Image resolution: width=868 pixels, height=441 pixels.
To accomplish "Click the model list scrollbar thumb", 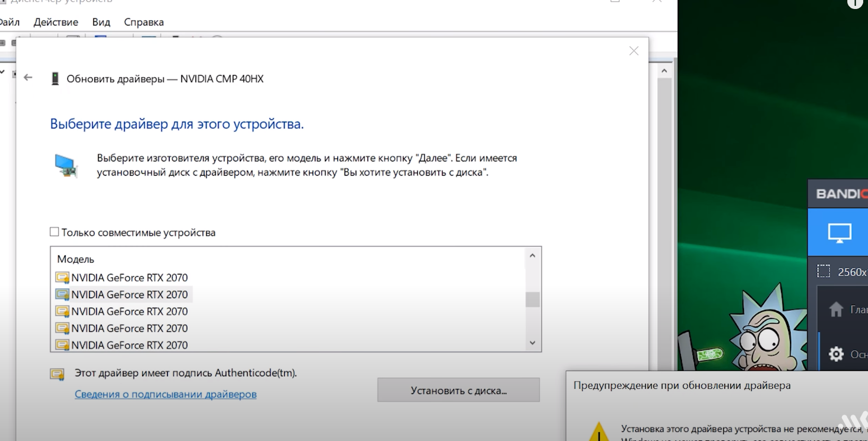I will [532, 299].
